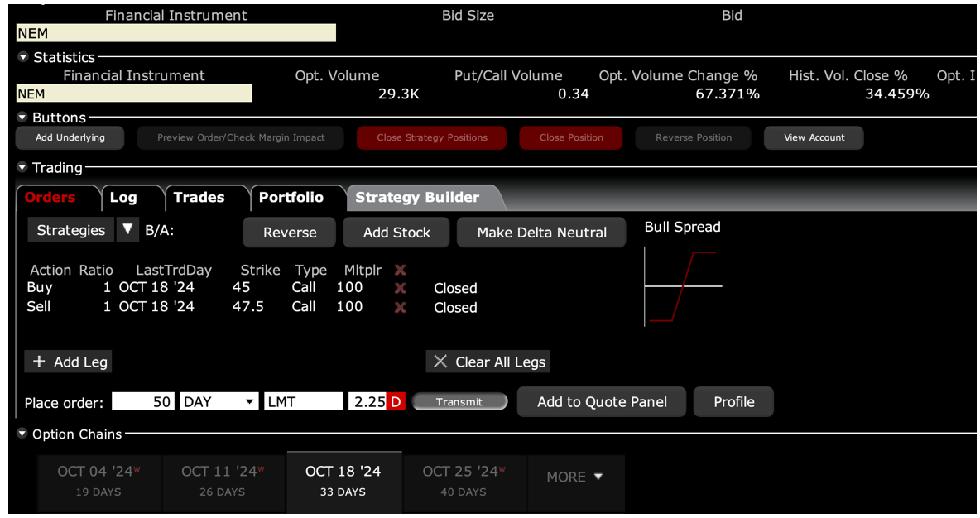Screen dimensions: 980x518
Task: Click the red D price indicator
Action: pyautogui.click(x=396, y=402)
